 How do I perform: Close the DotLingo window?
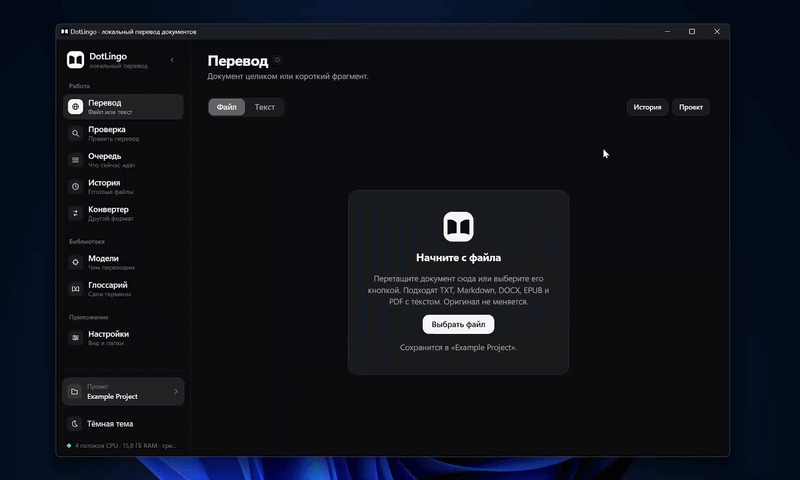pyautogui.click(x=717, y=32)
